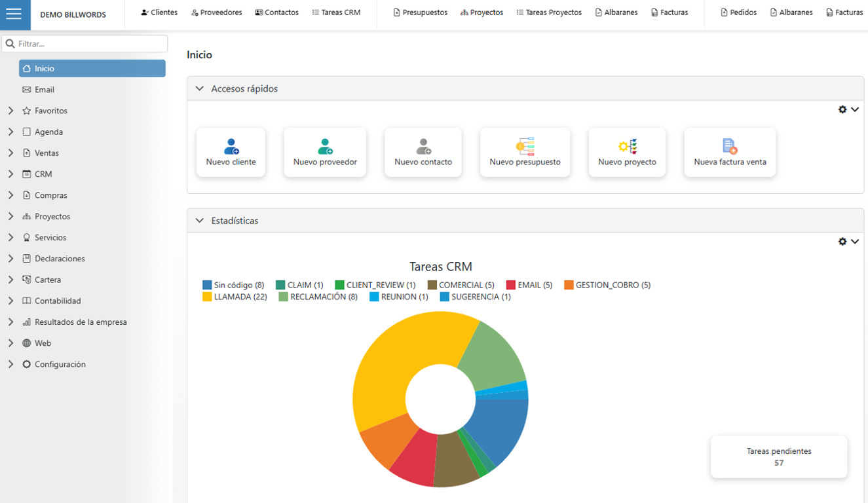Image resolution: width=868 pixels, height=503 pixels.
Task: Click the Nueva factura venta icon
Action: point(730,146)
